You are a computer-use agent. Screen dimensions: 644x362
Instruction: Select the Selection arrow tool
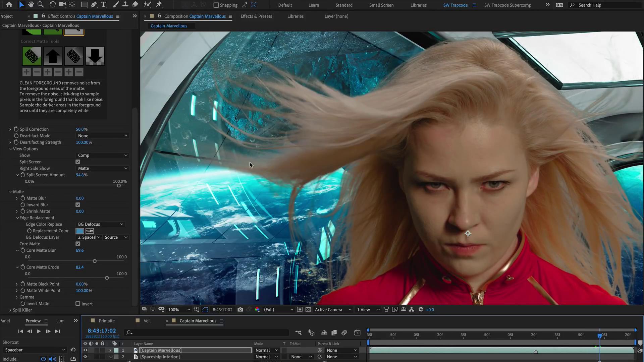(x=21, y=5)
